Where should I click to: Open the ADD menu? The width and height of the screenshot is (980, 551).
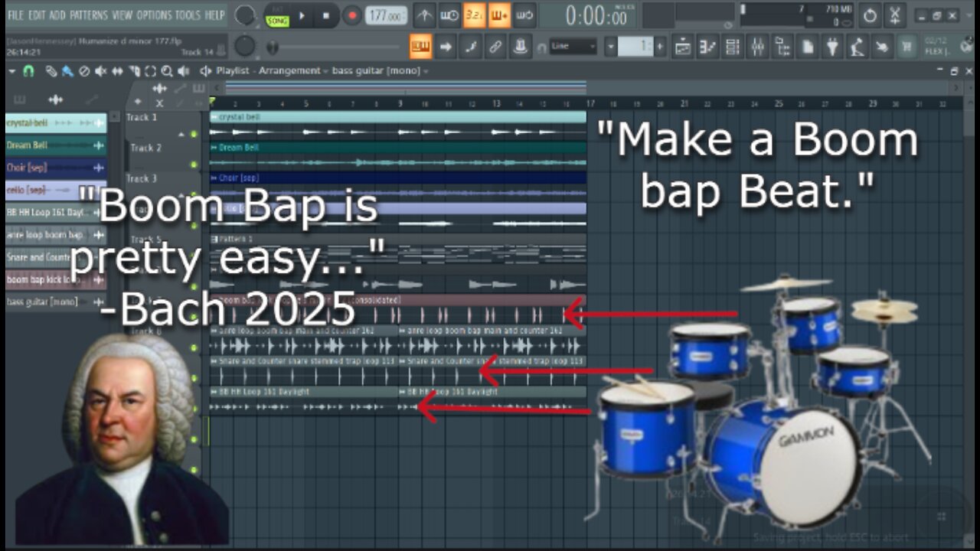point(57,15)
